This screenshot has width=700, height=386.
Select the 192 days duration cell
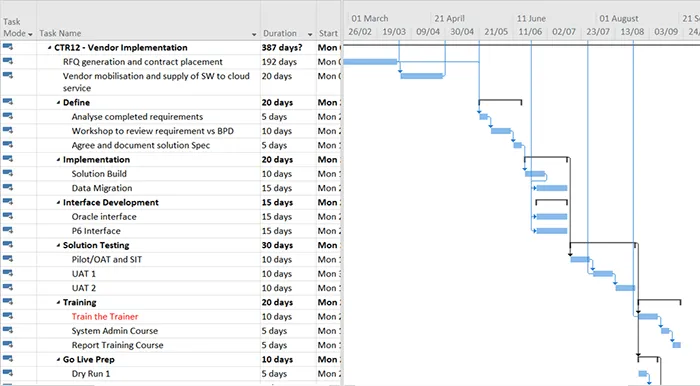(279, 62)
